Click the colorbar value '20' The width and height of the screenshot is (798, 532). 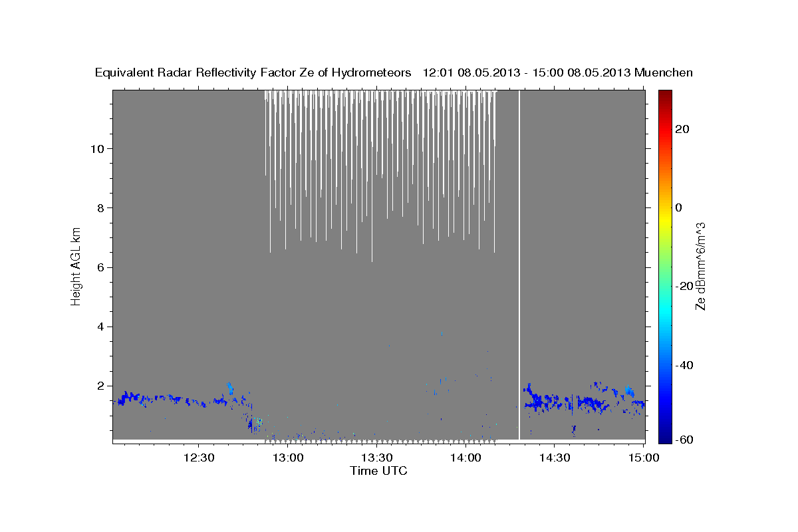(x=682, y=129)
